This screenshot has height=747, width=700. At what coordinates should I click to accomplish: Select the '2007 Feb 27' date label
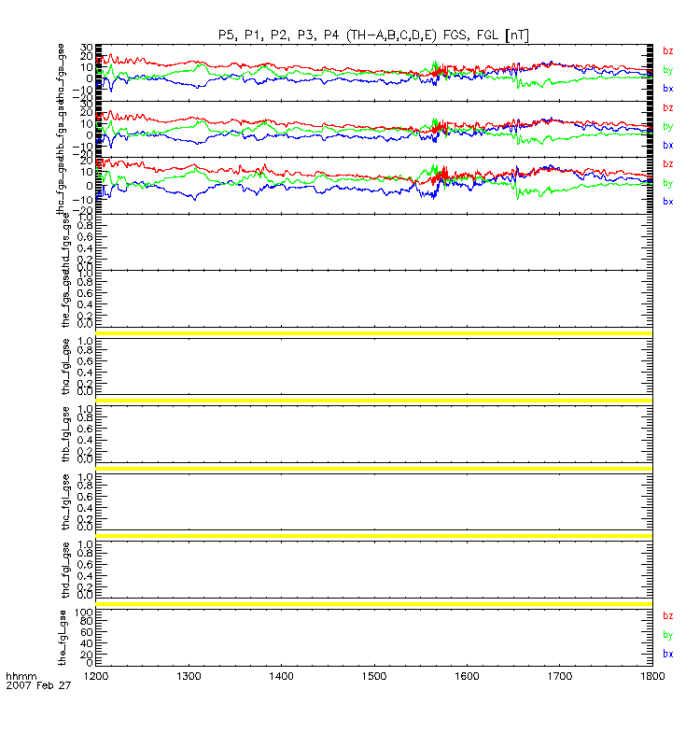(x=38, y=685)
